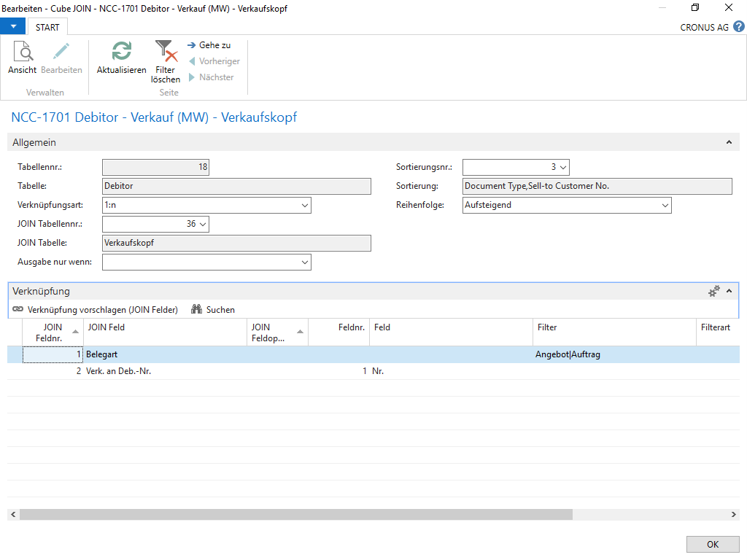Open the Ausgabe nur wenn dropdown
Screen dimensions: 747x560
pos(305,262)
